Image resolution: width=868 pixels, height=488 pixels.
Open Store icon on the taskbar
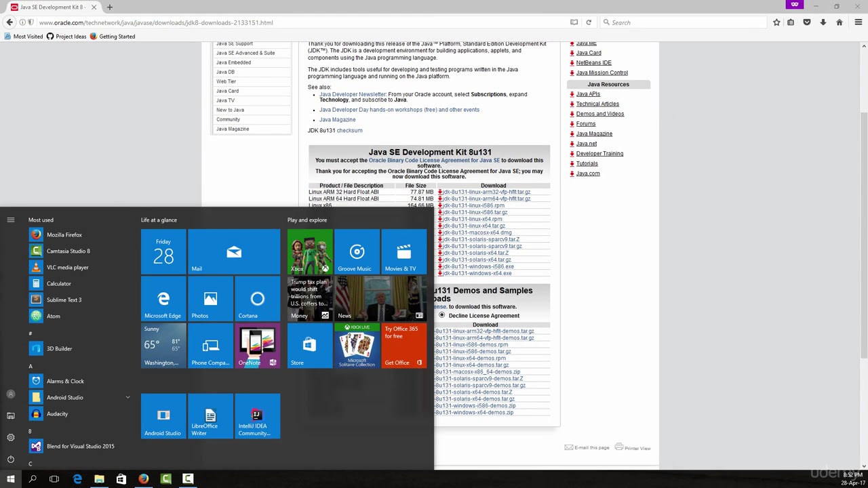(121, 479)
